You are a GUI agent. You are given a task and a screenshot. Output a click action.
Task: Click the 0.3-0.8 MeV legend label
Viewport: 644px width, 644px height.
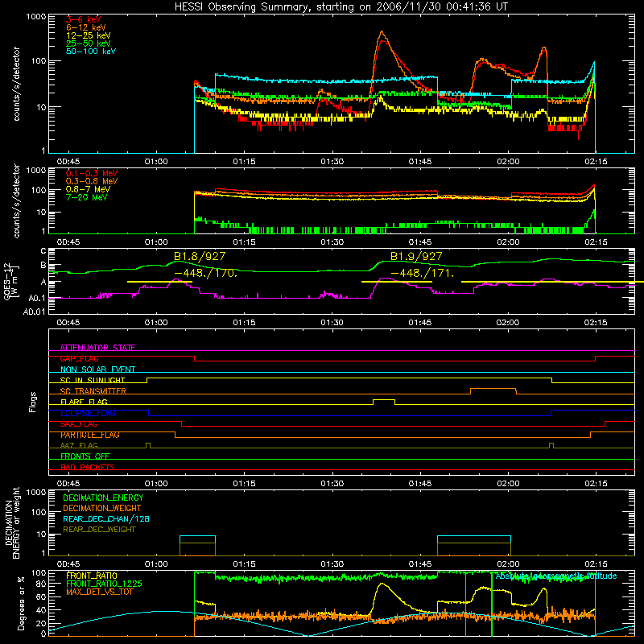[92, 181]
